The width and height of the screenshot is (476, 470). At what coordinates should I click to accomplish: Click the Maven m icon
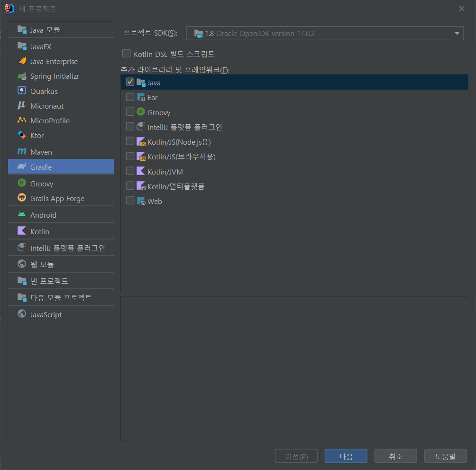[22, 151]
